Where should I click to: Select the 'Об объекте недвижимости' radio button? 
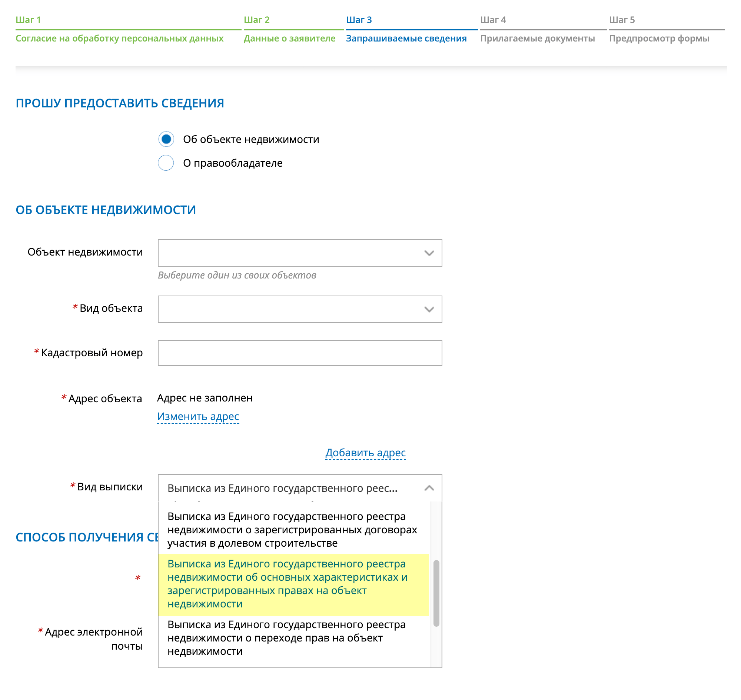pyautogui.click(x=166, y=139)
